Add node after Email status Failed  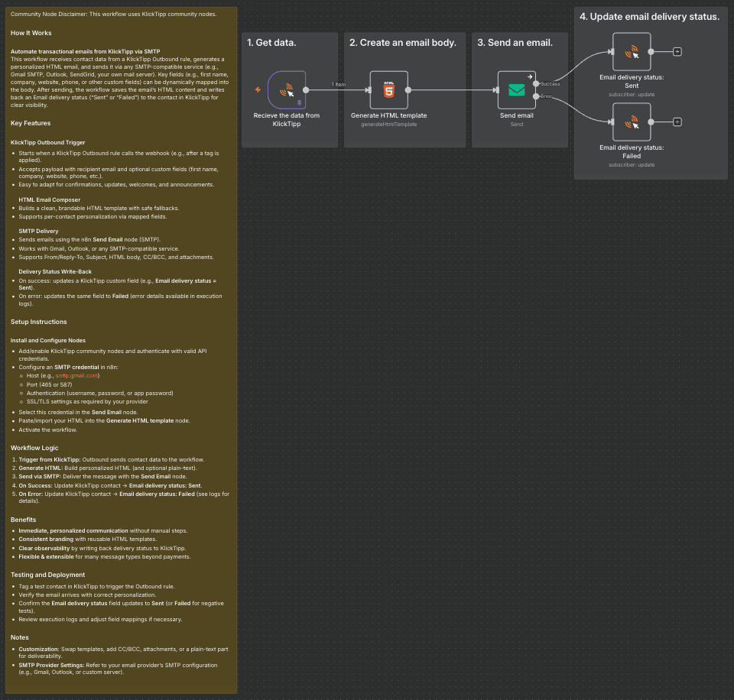click(677, 122)
